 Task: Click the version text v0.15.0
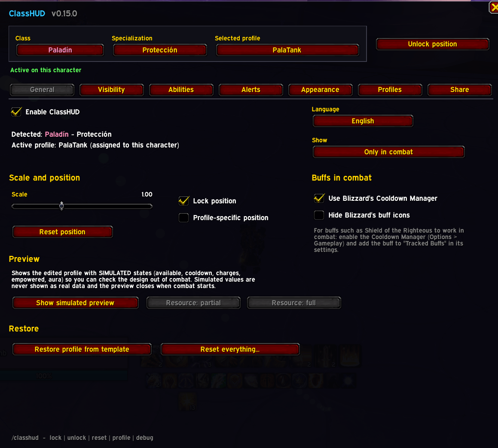64,13
